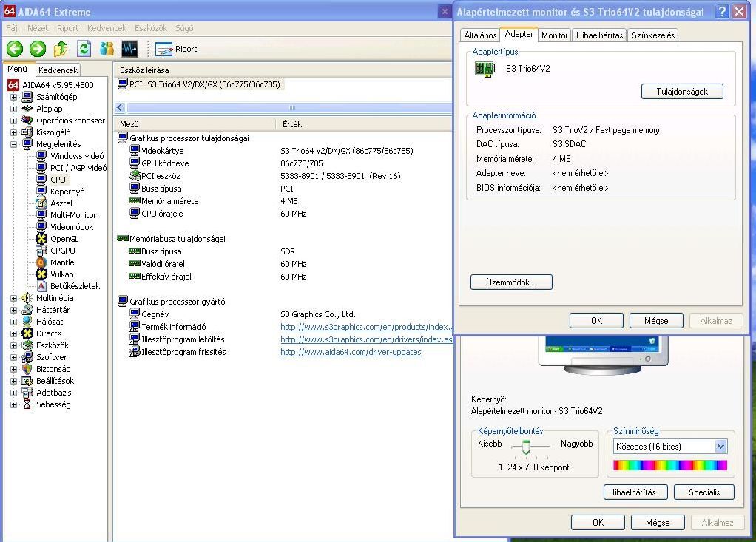
Task: Click the left arrow of device list scrollbar
Action: 120,108
